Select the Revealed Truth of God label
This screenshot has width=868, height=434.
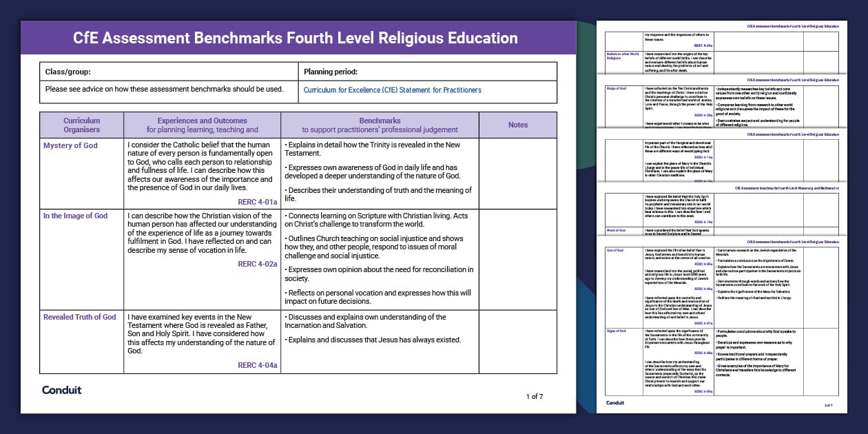coord(80,317)
